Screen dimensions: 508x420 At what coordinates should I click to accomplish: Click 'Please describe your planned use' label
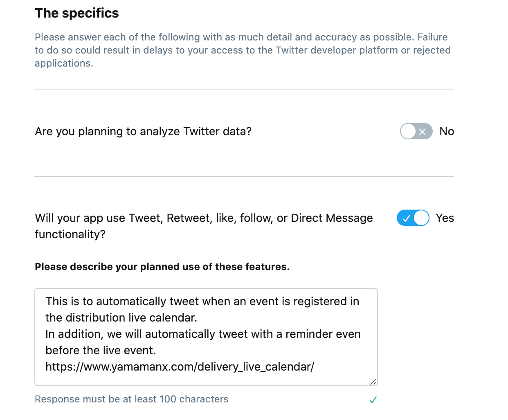tap(162, 266)
